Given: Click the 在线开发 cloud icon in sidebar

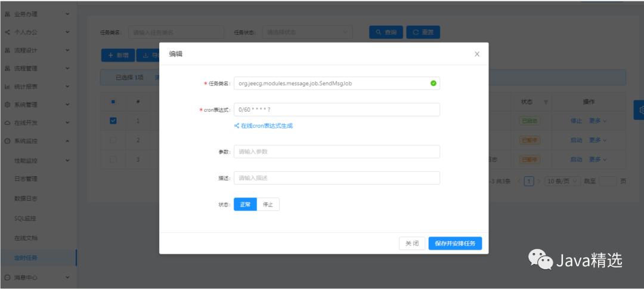Looking at the screenshot, I should pyautogui.click(x=7, y=122).
